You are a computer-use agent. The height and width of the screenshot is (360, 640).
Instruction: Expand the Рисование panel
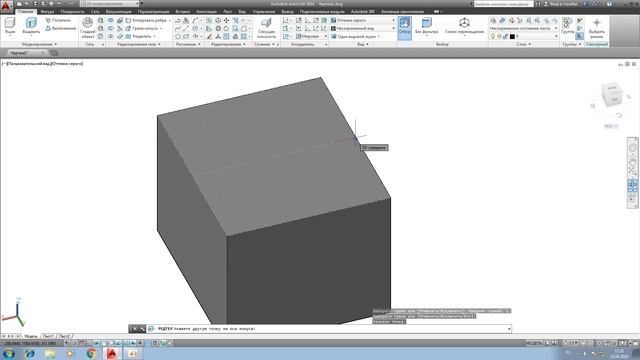(x=188, y=44)
